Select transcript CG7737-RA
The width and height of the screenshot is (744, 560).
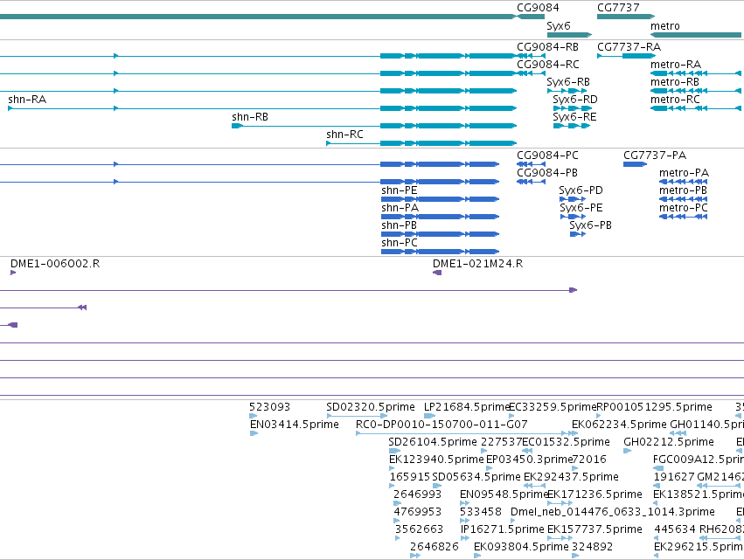click(x=626, y=56)
